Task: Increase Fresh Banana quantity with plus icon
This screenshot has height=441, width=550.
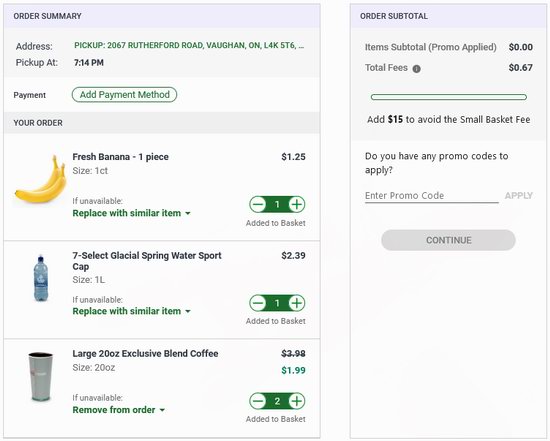Action: (297, 204)
